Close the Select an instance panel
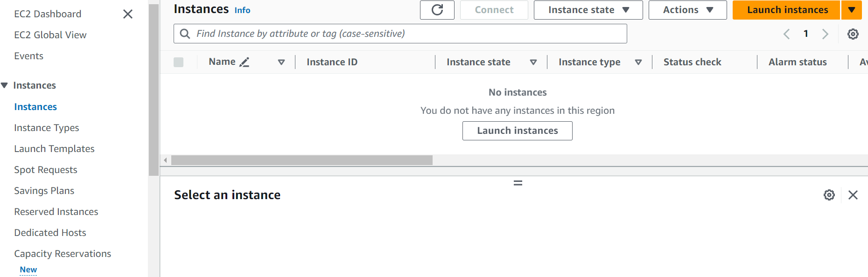 [x=853, y=195]
